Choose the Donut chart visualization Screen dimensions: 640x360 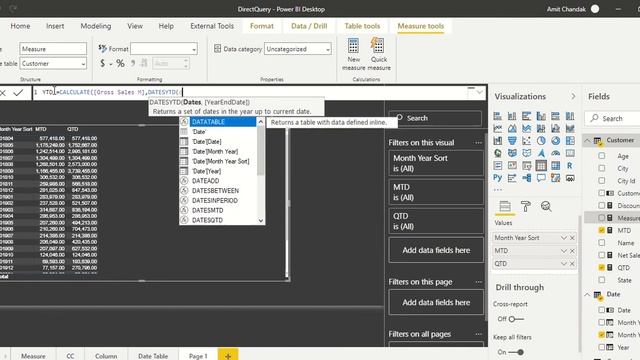click(556, 141)
